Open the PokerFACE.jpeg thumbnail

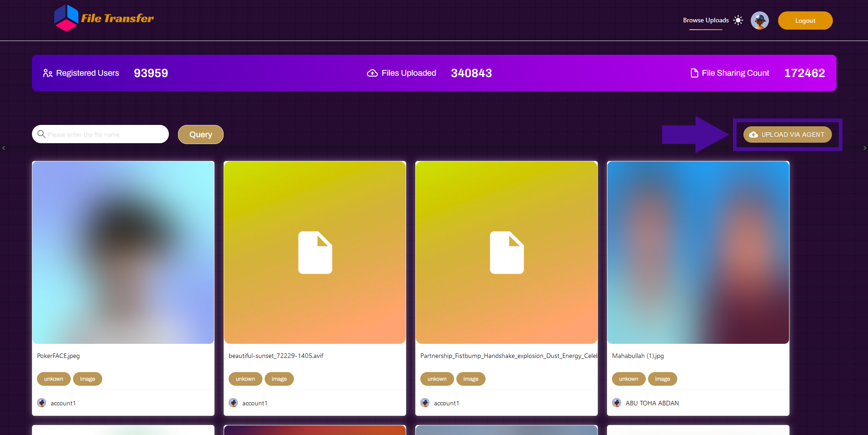click(123, 252)
